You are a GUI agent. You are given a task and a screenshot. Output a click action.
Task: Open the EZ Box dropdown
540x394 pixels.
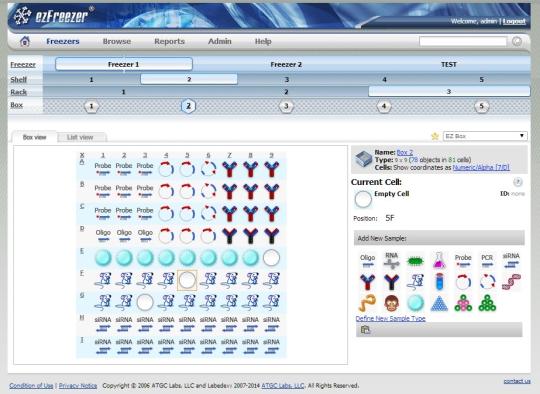(485, 136)
